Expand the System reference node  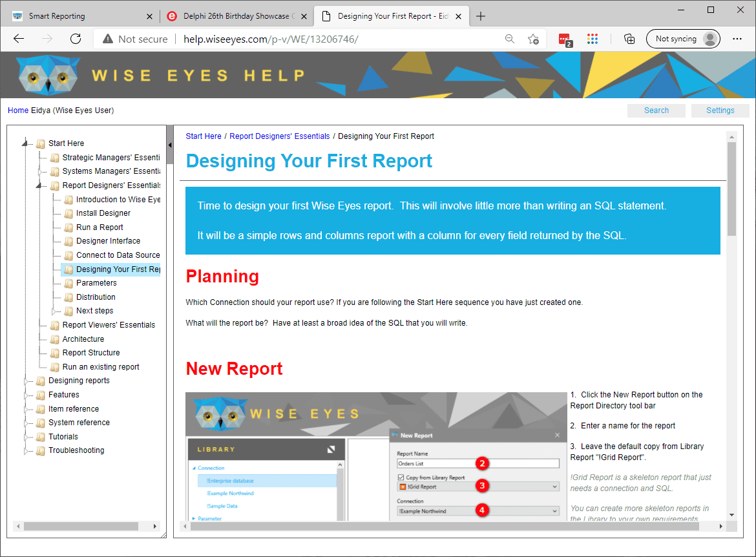coord(26,423)
